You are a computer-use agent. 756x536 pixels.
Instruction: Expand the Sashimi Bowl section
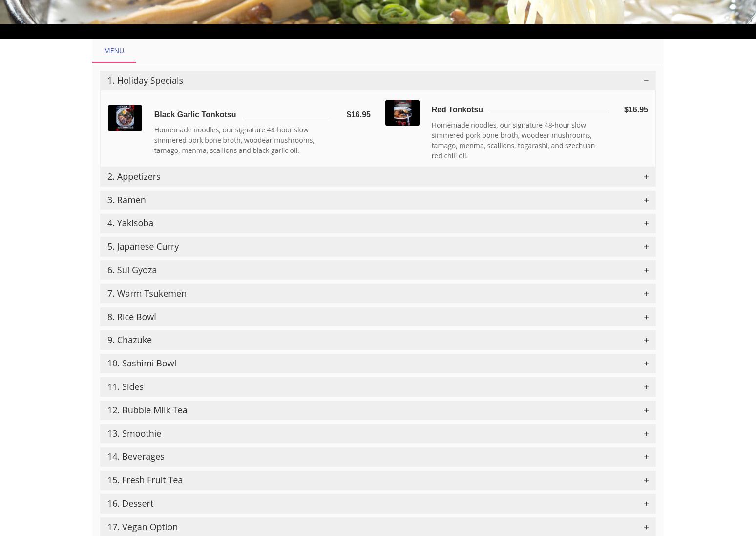378,364
